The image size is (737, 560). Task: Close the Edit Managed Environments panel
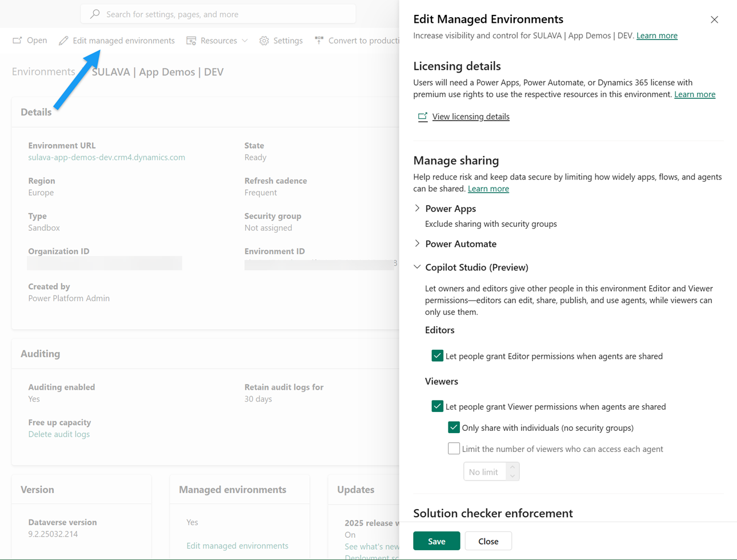pos(714,19)
